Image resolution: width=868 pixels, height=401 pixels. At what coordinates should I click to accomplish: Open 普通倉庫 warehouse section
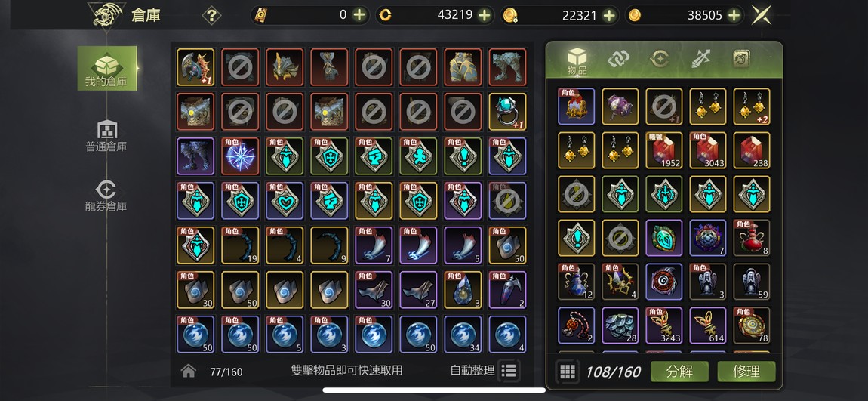click(x=106, y=136)
